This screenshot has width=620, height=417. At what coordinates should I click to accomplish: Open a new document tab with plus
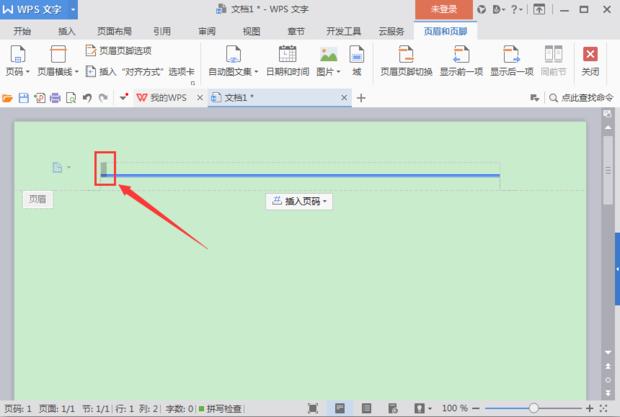(x=361, y=98)
